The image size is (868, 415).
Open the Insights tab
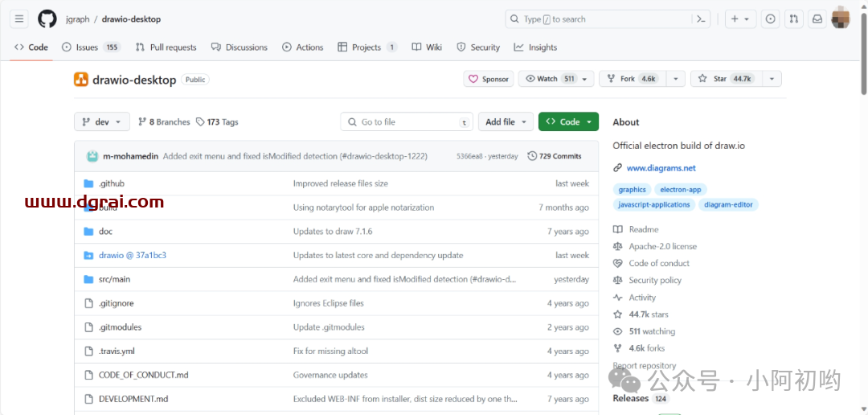[536, 47]
